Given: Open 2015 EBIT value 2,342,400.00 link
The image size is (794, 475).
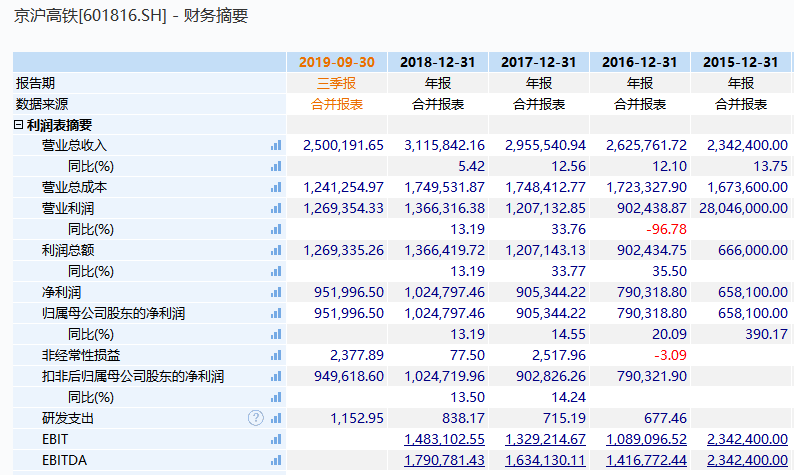Looking at the screenshot, I should [747, 440].
